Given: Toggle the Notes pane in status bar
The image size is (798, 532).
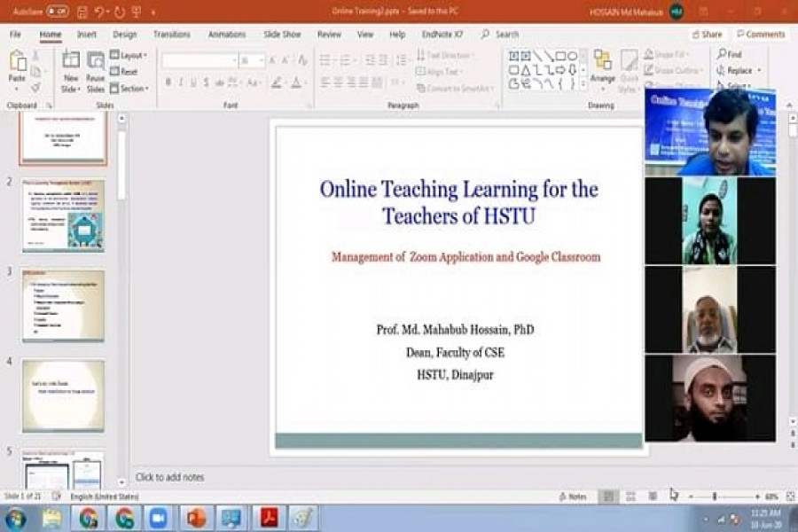Looking at the screenshot, I should tap(573, 497).
